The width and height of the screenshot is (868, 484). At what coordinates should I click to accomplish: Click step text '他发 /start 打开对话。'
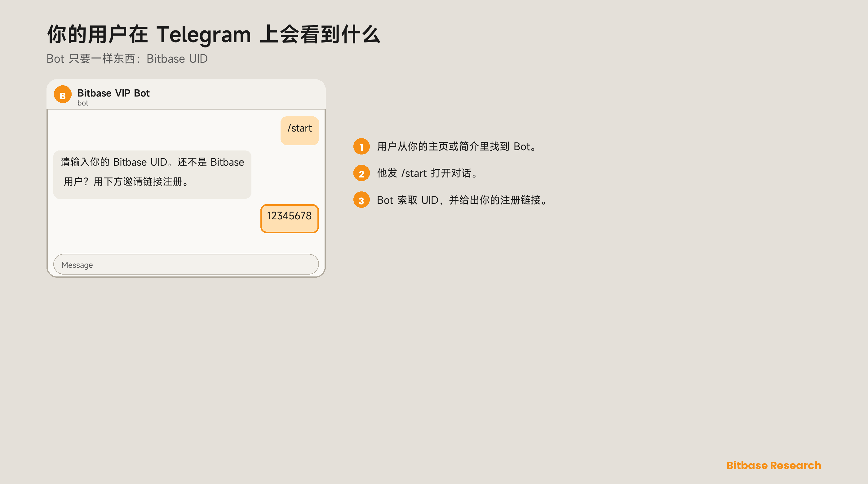(427, 173)
